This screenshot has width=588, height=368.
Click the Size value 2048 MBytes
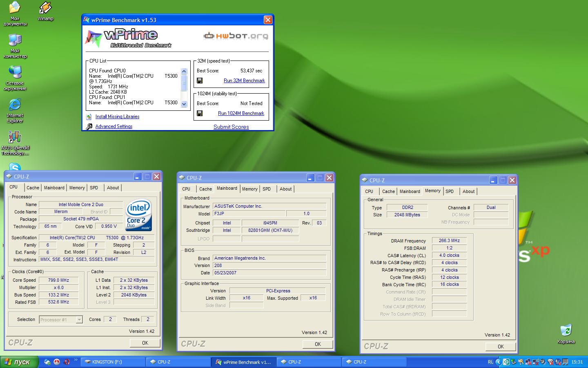407,215
